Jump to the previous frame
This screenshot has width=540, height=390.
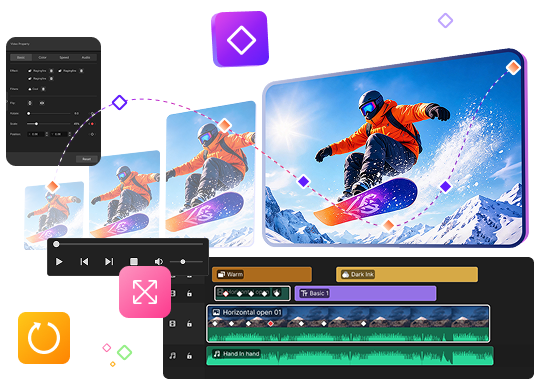coord(84,262)
